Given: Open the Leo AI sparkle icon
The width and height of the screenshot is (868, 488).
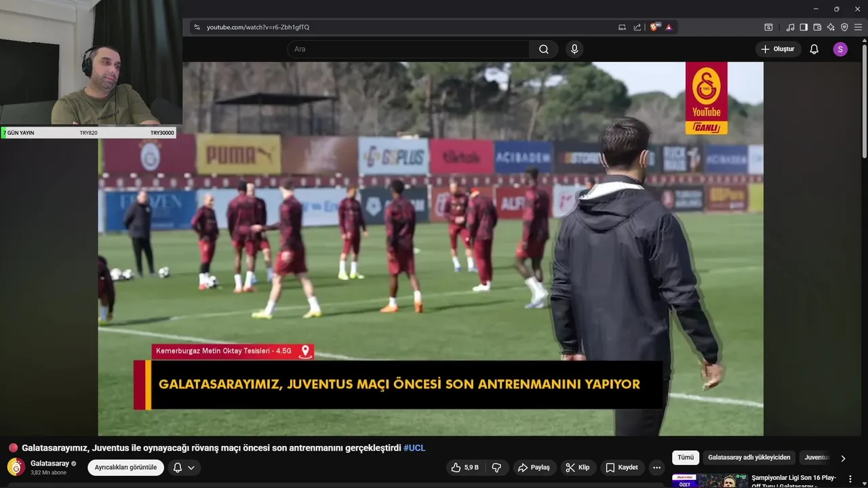Looking at the screenshot, I should (831, 27).
